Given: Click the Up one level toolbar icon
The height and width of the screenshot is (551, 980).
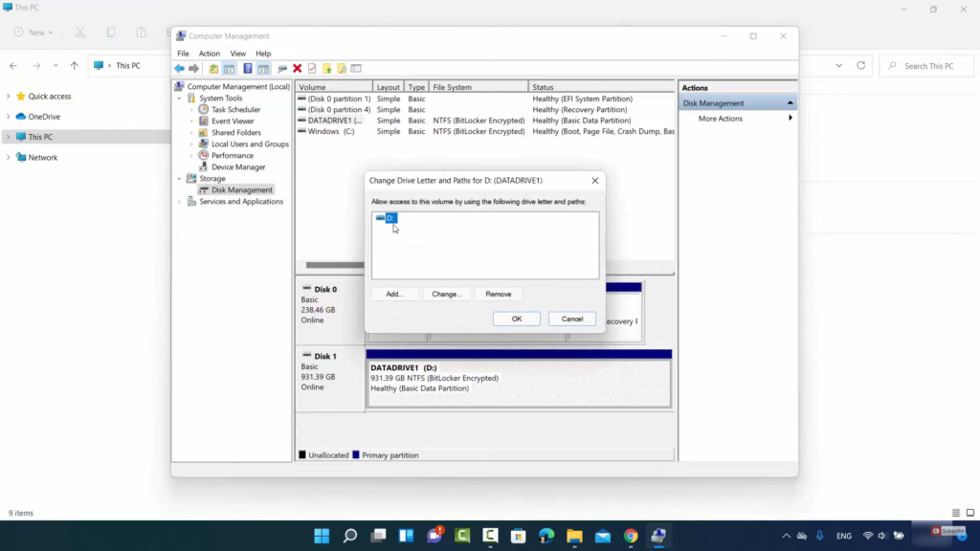Looking at the screenshot, I should [213, 69].
